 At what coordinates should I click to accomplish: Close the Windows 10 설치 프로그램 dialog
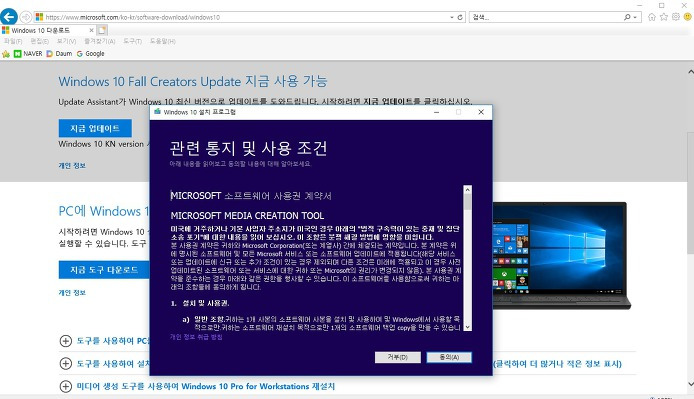[481, 112]
